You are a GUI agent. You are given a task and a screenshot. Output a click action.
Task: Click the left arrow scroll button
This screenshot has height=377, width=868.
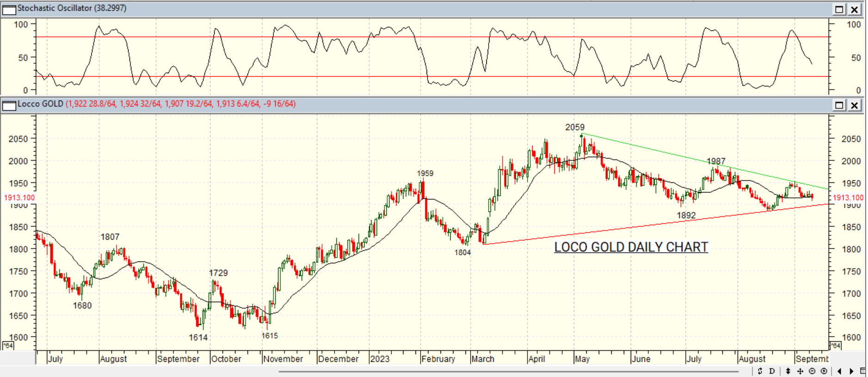(839, 371)
